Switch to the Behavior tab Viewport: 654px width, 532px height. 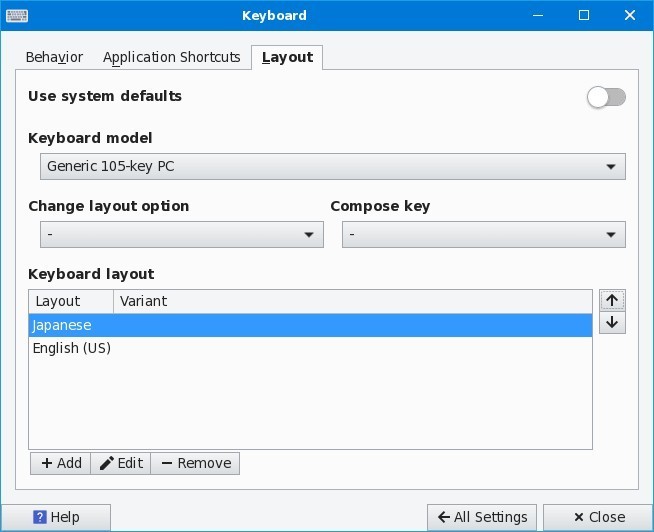[x=54, y=57]
